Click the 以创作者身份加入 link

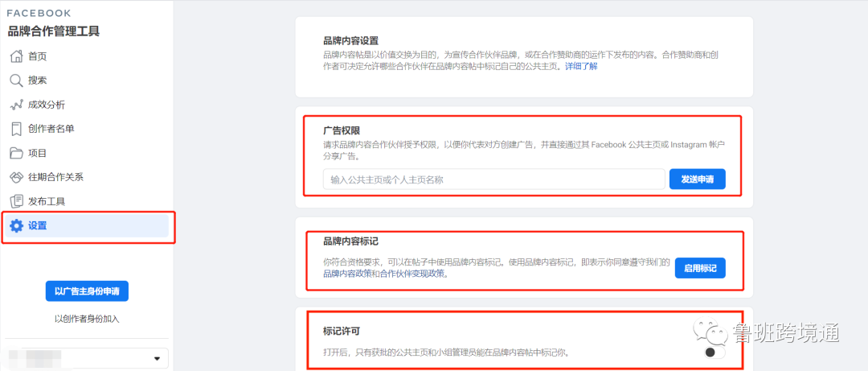(x=87, y=319)
